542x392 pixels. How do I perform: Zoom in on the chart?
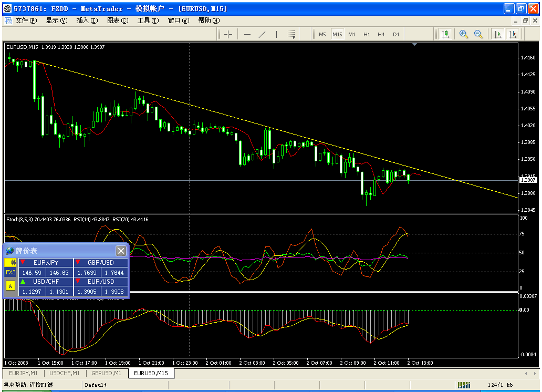pyautogui.click(x=464, y=34)
